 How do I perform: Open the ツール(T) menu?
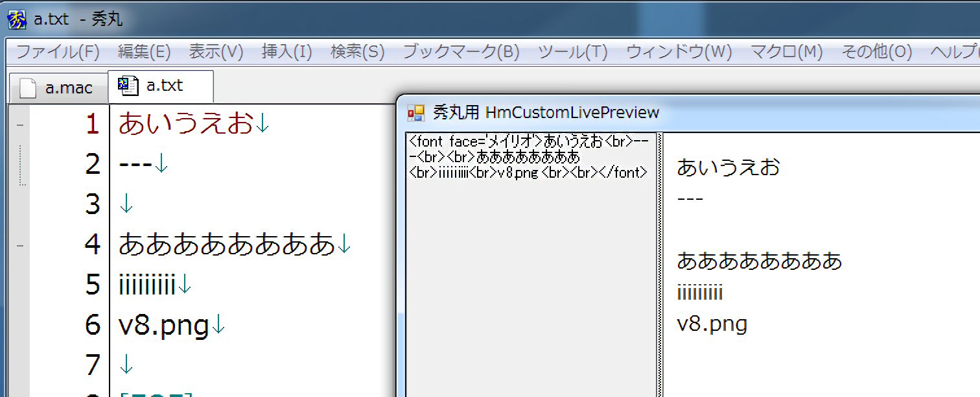(573, 52)
